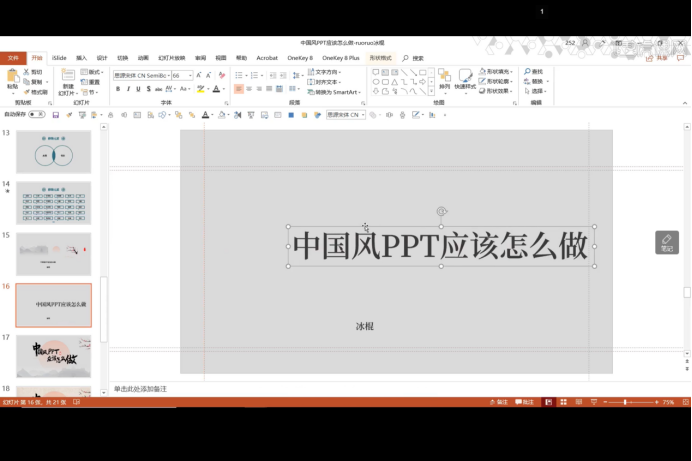Click the Save icon in quick access toolbar
This screenshot has height=461, width=692.
(56, 115)
